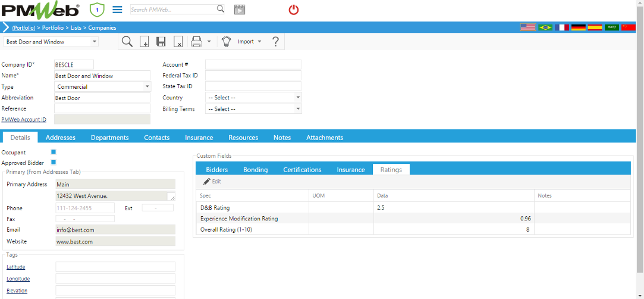The width and height of the screenshot is (644, 299).
Task: Click the Latitude link
Action: (x=16, y=267)
